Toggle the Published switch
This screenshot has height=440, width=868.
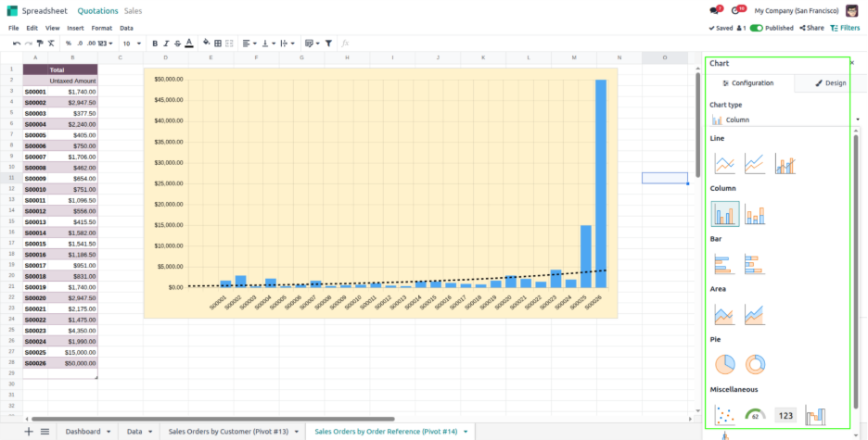click(756, 28)
